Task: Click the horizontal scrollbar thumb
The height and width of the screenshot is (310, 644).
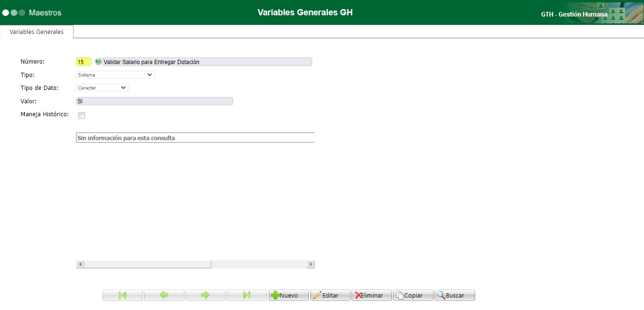Action: click(x=148, y=264)
